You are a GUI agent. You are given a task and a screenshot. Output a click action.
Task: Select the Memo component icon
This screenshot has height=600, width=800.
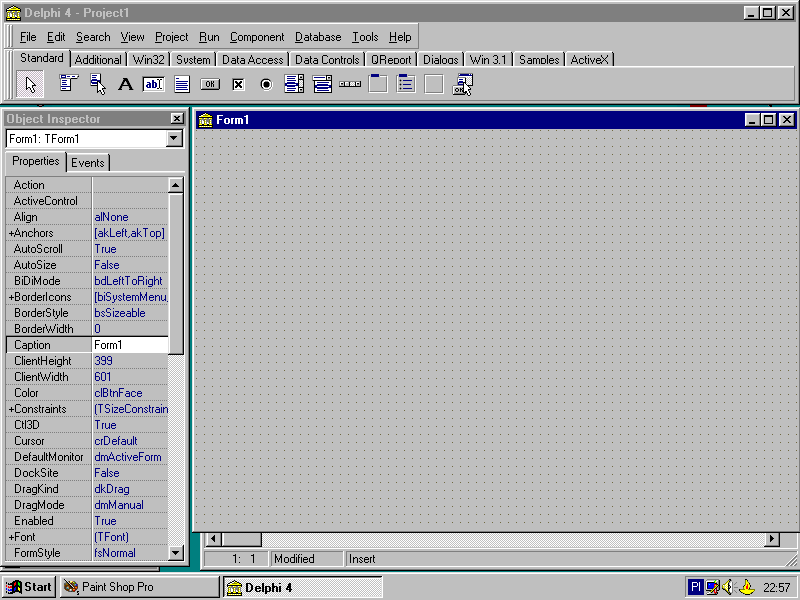tap(181, 85)
